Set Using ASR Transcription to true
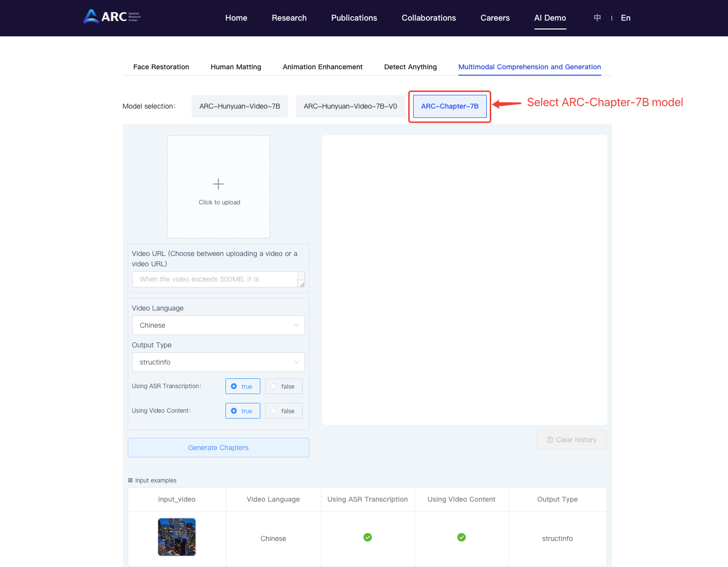The width and height of the screenshot is (728, 567). point(243,386)
